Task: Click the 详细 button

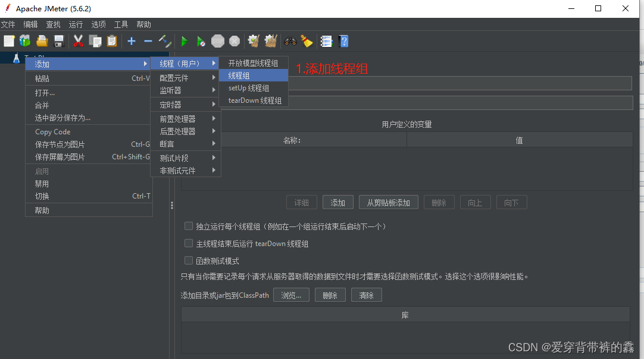Action: (x=301, y=202)
